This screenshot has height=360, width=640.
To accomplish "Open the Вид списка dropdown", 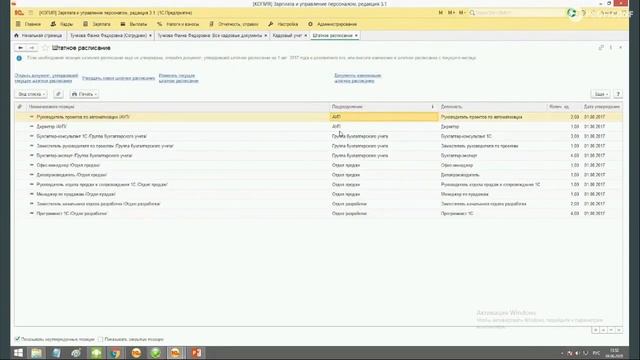I will point(31,94).
